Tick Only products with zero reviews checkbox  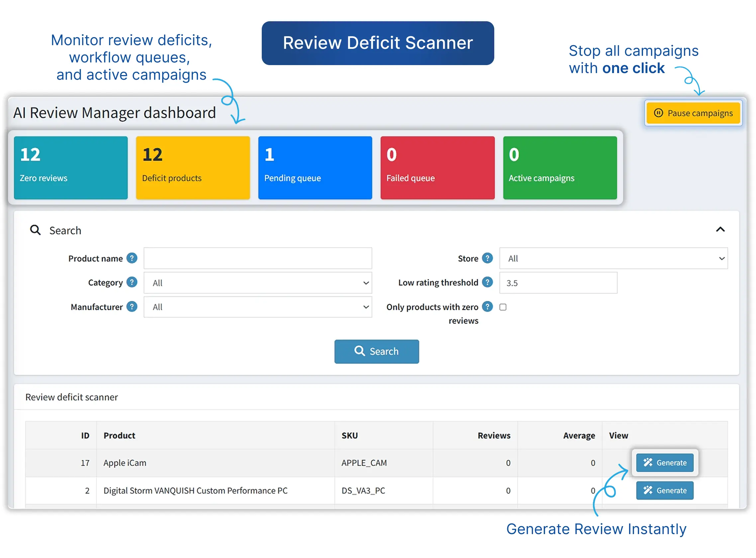click(x=503, y=307)
